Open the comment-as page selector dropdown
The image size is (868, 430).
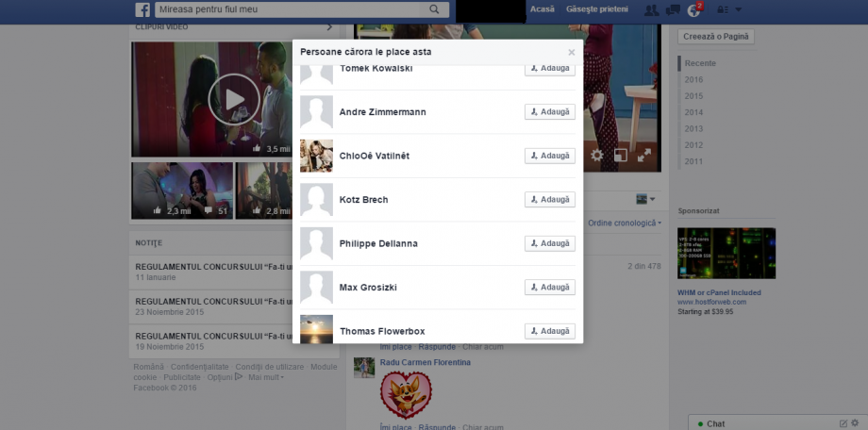[x=645, y=199]
